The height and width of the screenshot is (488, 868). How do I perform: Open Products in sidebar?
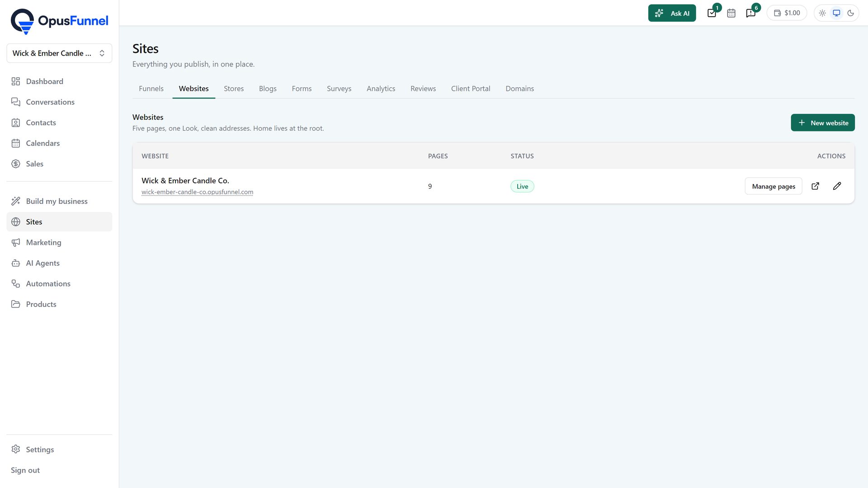(x=59, y=304)
